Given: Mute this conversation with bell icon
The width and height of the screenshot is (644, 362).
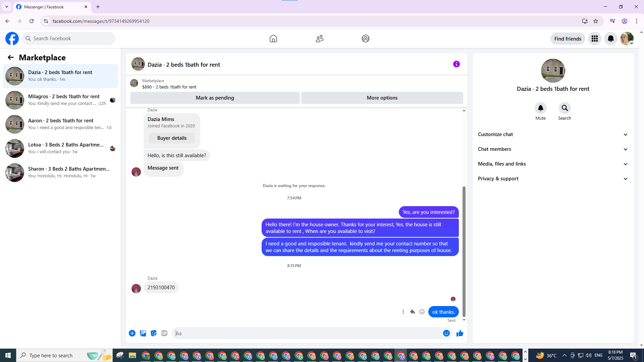Looking at the screenshot, I should click(x=540, y=108).
